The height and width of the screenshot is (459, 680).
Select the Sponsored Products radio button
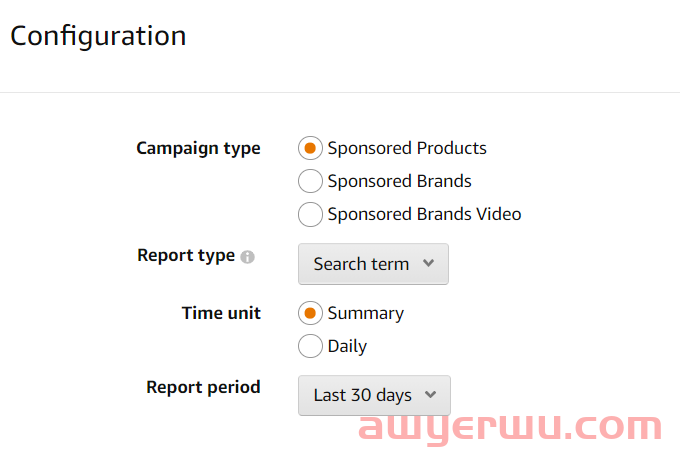[x=310, y=148]
